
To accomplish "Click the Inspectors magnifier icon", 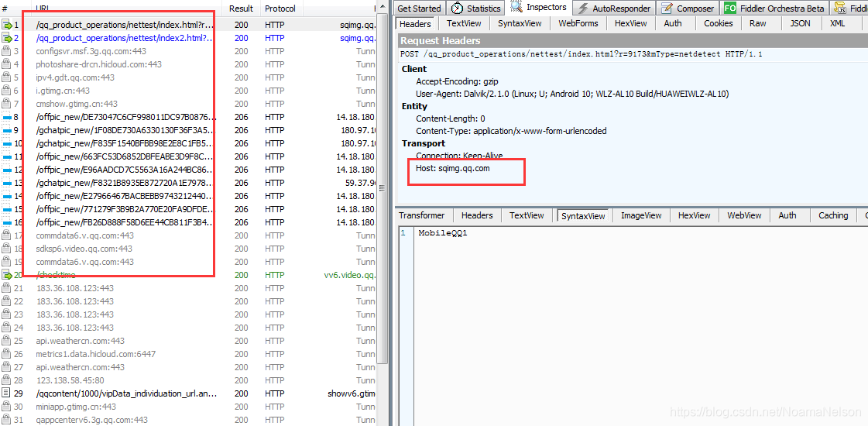I will pos(516,7).
